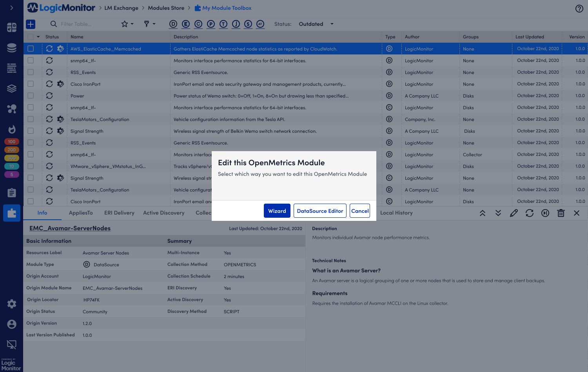
Task: Switch to the Info tab
Action: [x=42, y=213]
